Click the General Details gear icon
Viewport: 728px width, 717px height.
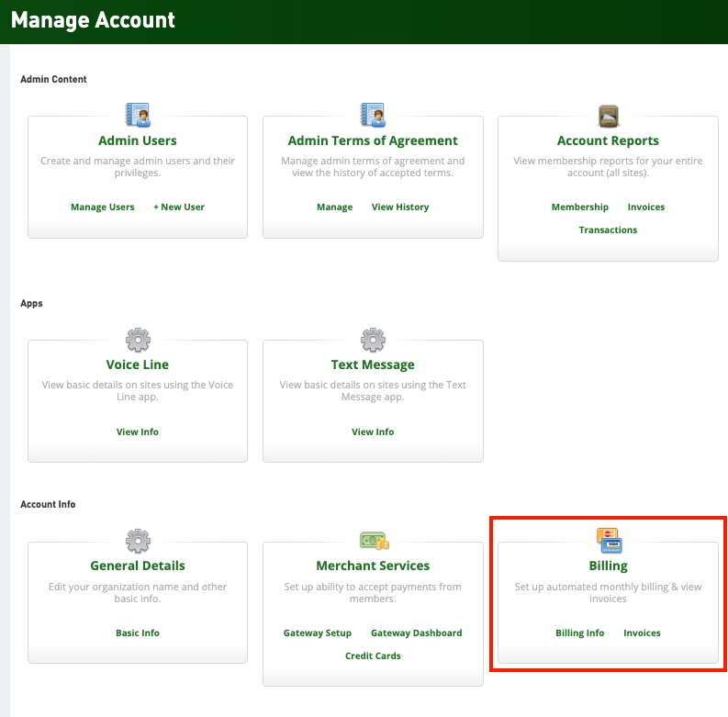(x=138, y=541)
